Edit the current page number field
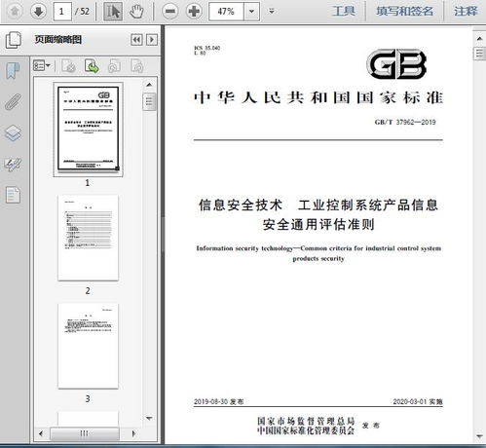The height and width of the screenshot is (448, 486). point(62,12)
